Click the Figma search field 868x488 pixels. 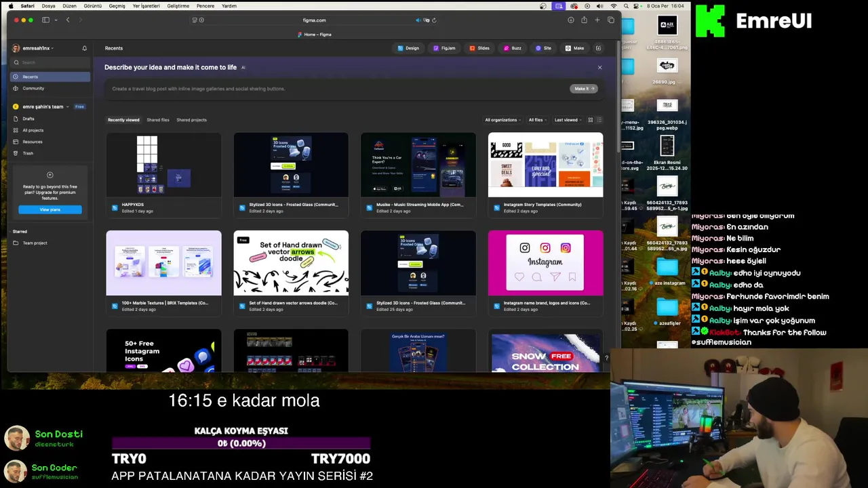50,62
